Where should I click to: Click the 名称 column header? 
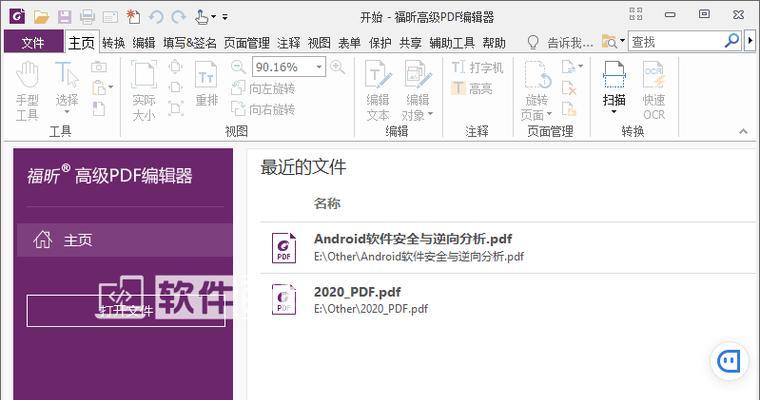pos(327,203)
